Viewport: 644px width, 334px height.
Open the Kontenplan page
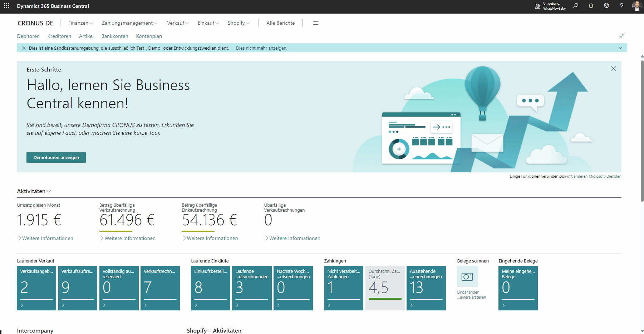point(149,36)
